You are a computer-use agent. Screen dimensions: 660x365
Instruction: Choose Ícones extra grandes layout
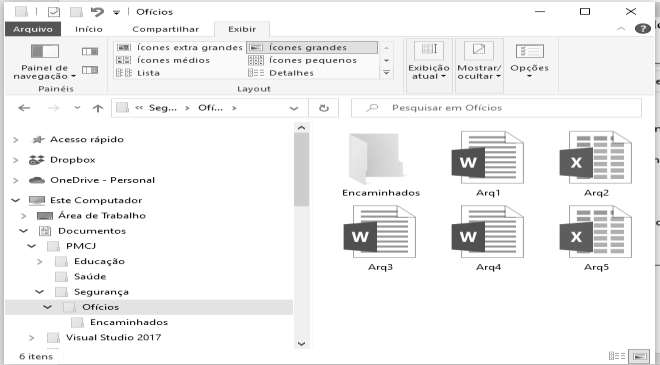(x=180, y=48)
